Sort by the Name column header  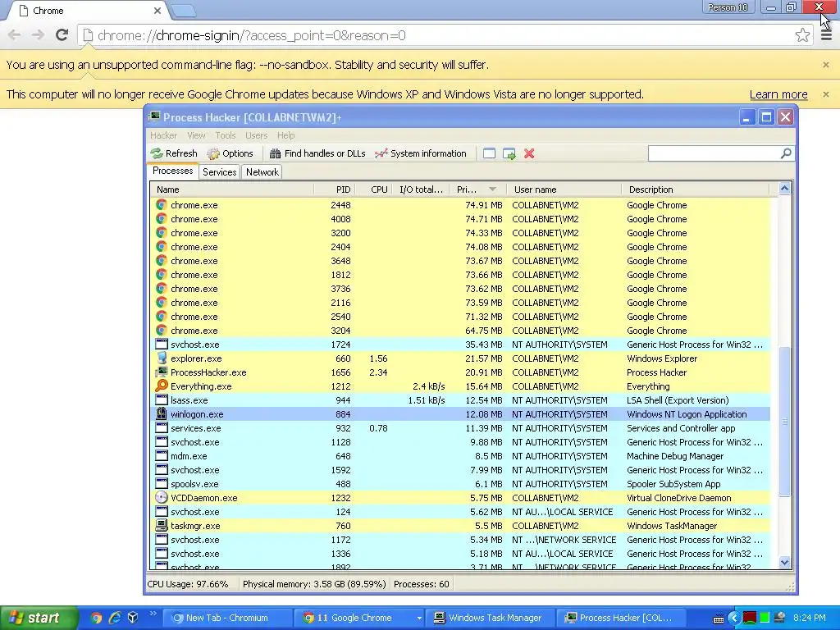tap(232, 189)
